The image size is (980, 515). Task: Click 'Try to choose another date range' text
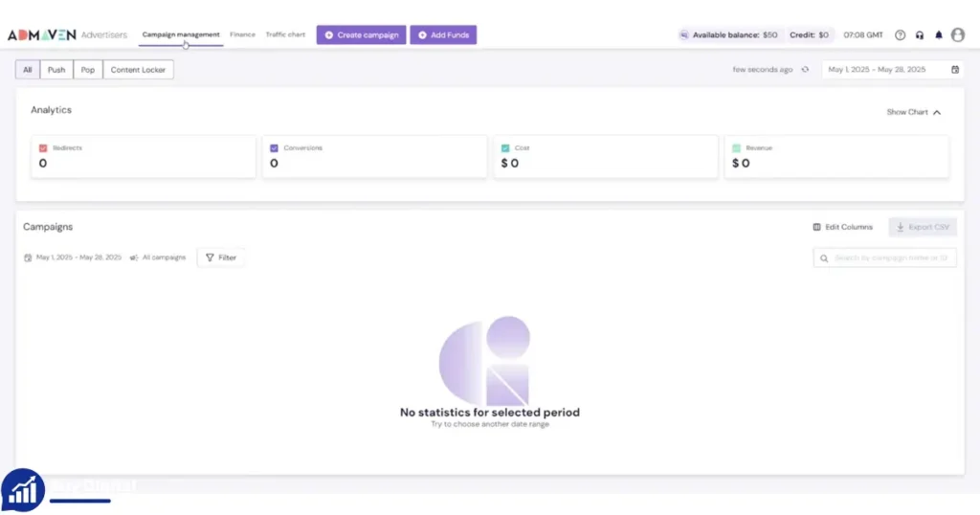490,424
